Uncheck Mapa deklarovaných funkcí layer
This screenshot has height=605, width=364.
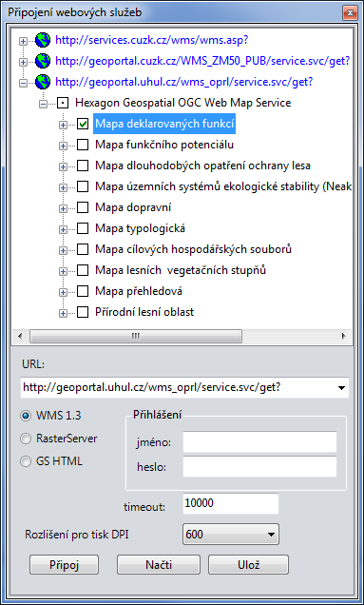click(83, 125)
